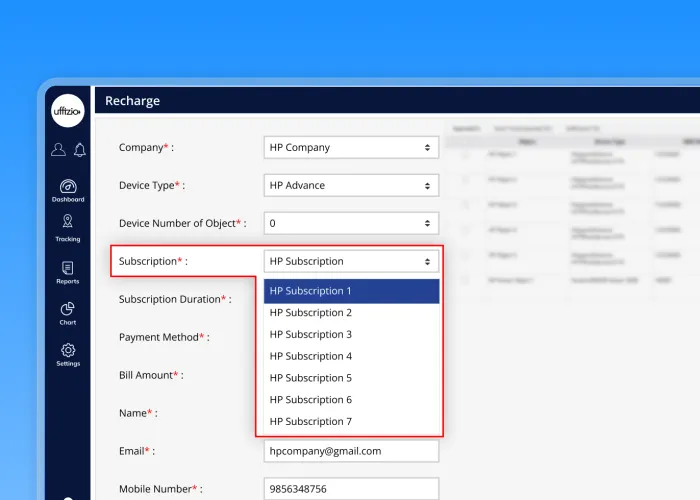Open Reports from sidebar
Viewport: 700px width, 500px height.
point(68,272)
